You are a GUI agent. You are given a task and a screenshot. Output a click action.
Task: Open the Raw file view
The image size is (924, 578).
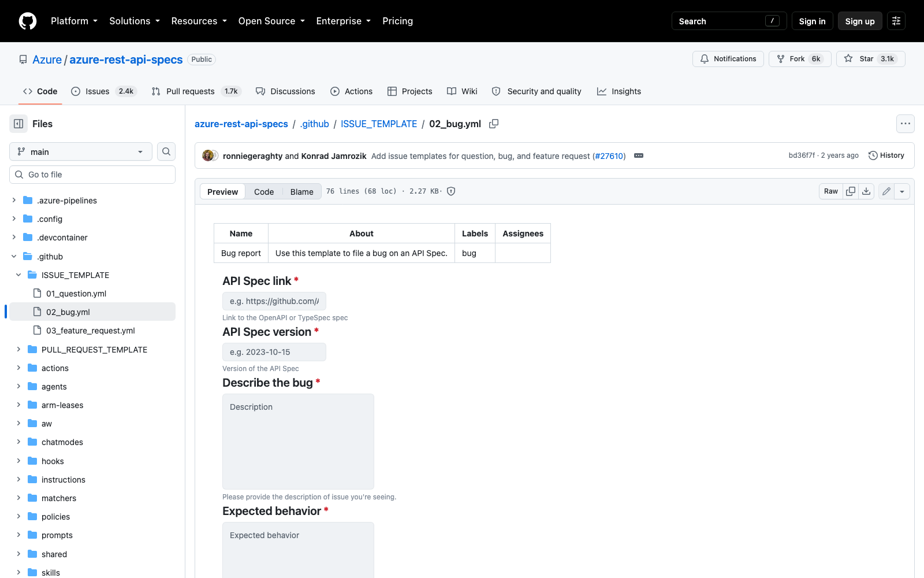pyautogui.click(x=831, y=191)
